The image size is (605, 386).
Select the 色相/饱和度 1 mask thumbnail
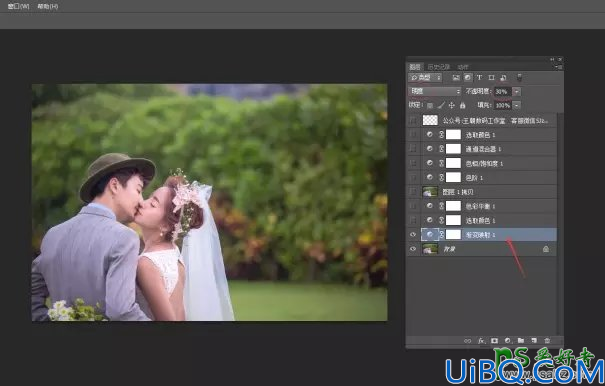point(453,163)
